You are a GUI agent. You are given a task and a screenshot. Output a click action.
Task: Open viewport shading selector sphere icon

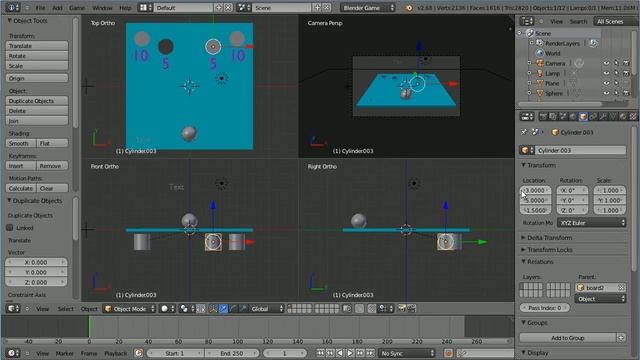(167, 309)
